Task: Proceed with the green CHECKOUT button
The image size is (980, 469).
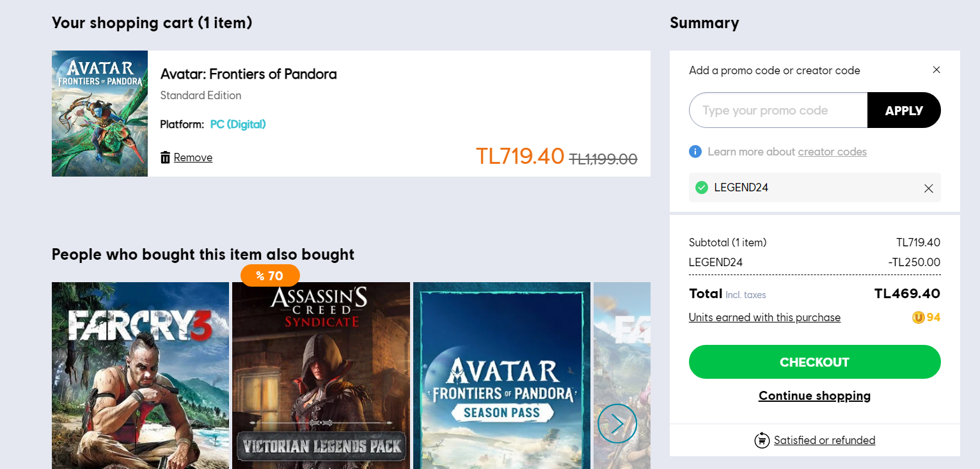Action: [x=814, y=362]
